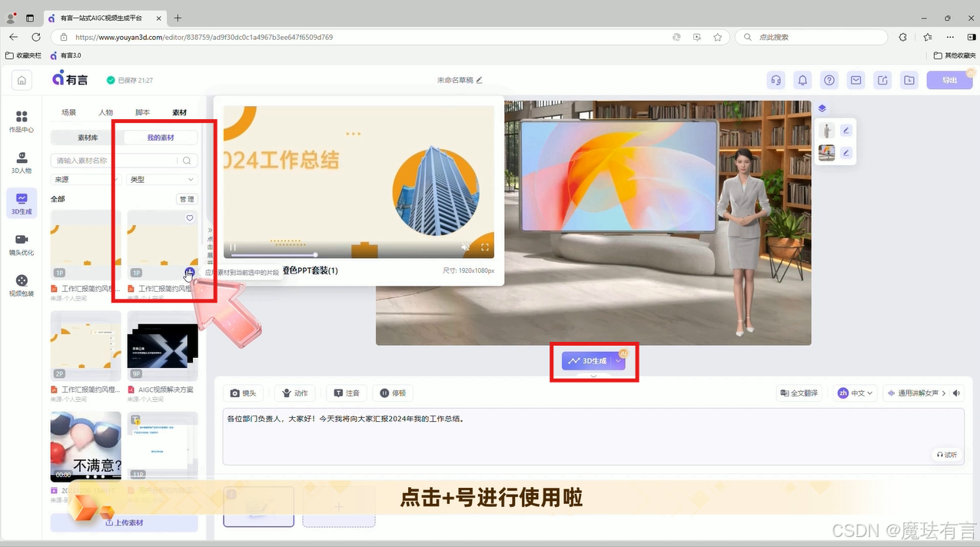The width and height of the screenshot is (980, 547).
Task: Expand the 3D生成 button dropdown arrow
Action: coord(619,361)
